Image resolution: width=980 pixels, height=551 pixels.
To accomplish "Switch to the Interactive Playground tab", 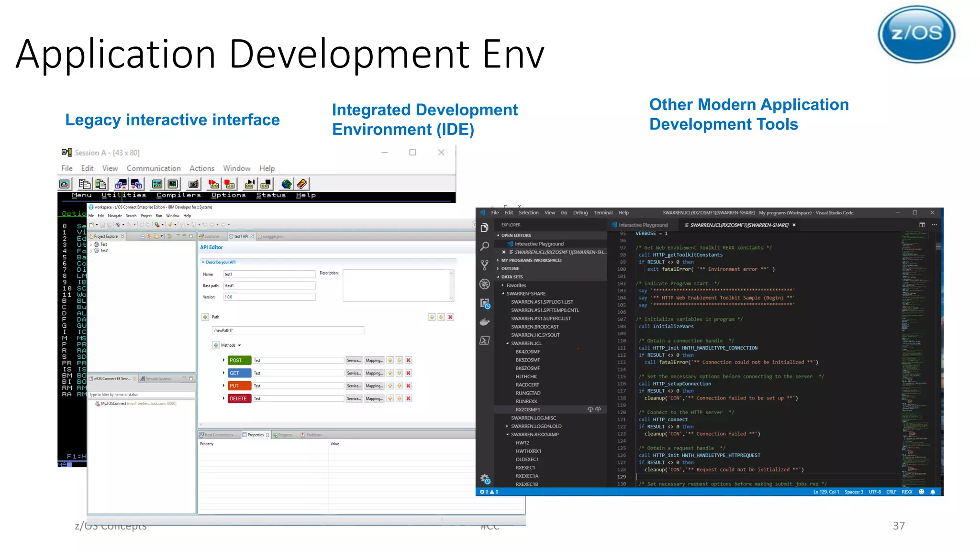I will tap(642, 225).
